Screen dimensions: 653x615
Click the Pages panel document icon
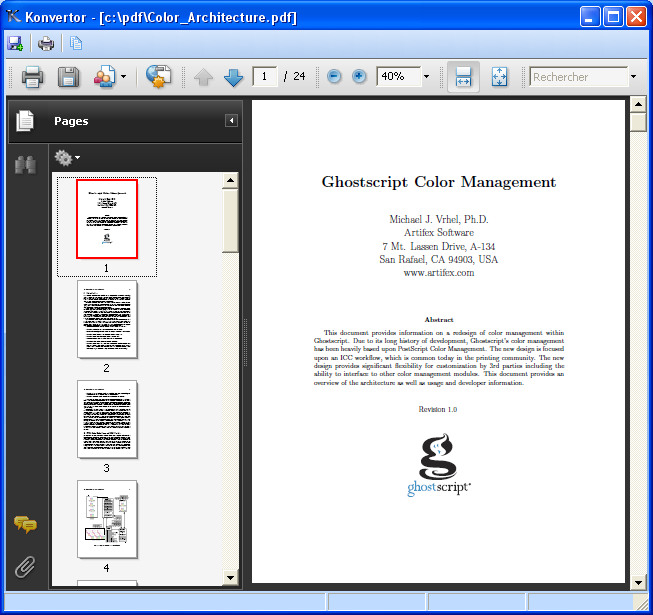(25, 121)
